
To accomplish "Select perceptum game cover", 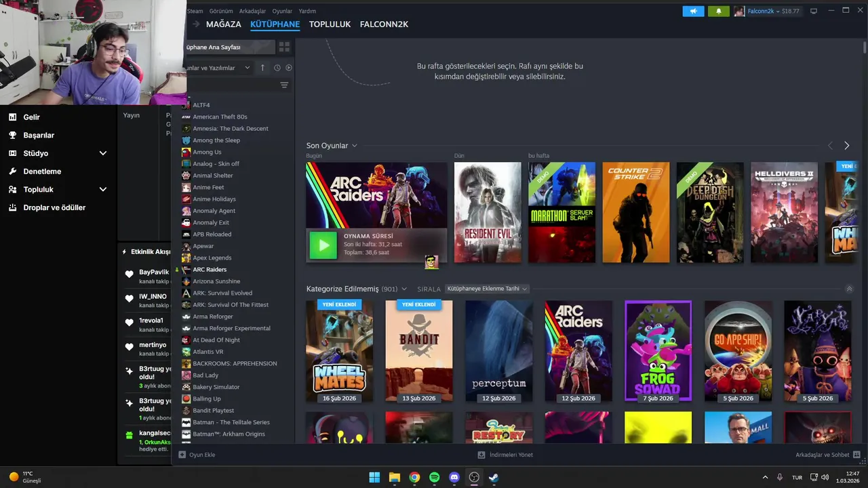I will (x=498, y=351).
